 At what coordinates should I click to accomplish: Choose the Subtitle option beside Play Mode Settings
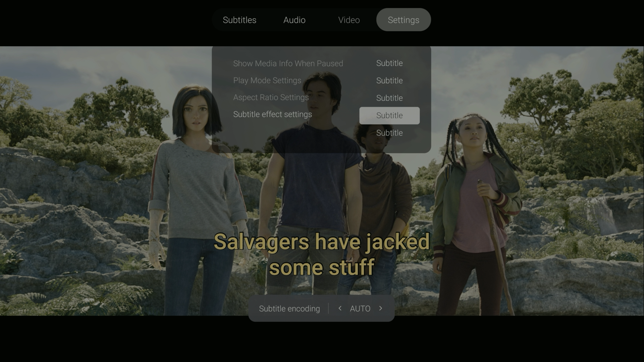point(389,81)
